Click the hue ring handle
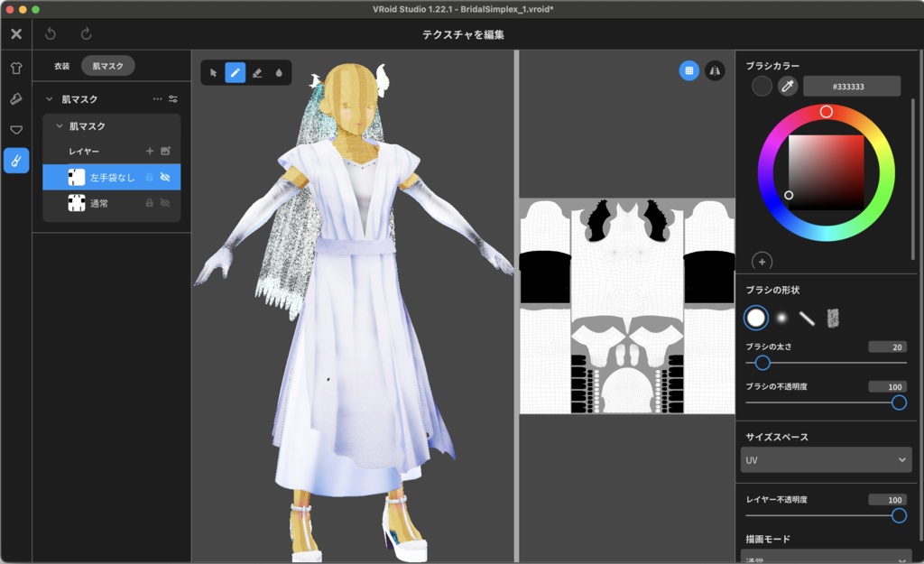 click(827, 111)
